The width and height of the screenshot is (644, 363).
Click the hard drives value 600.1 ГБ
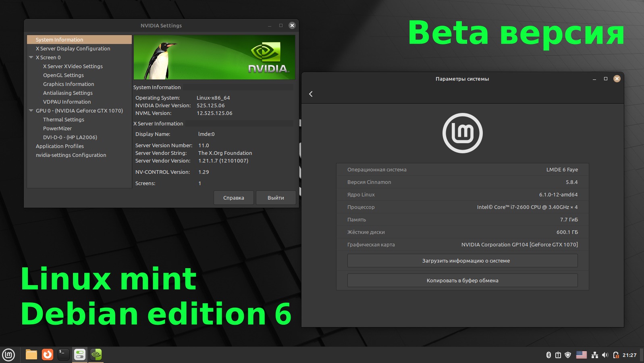click(567, 232)
